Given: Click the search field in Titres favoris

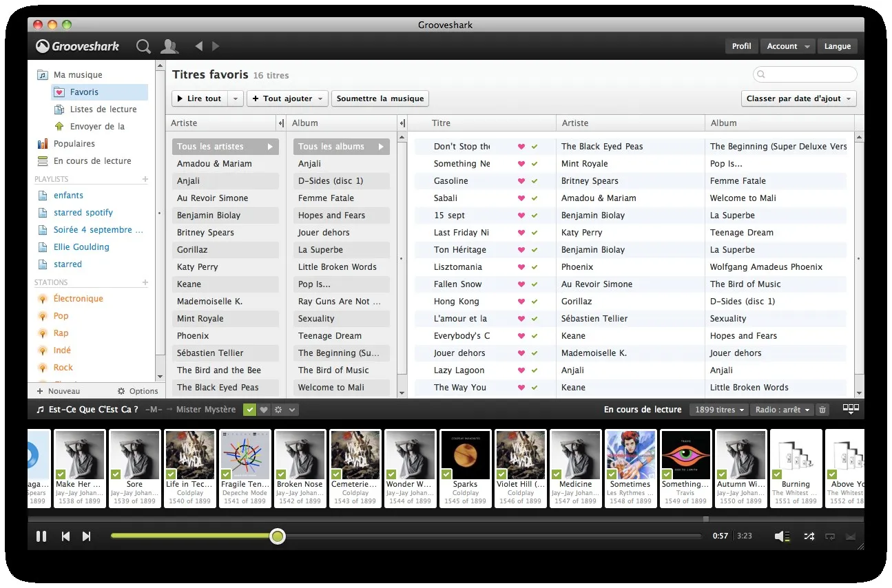Looking at the screenshot, I should click(x=805, y=74).
